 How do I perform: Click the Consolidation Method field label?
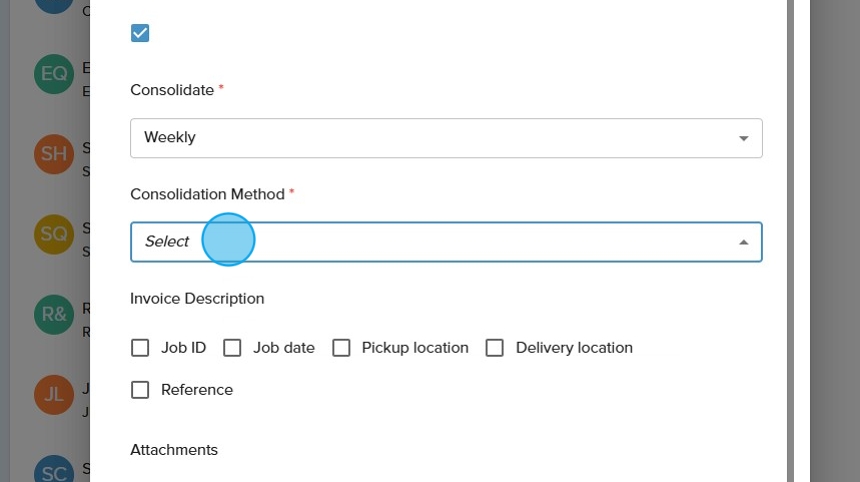pyautogui.click(x=207, y=194)
